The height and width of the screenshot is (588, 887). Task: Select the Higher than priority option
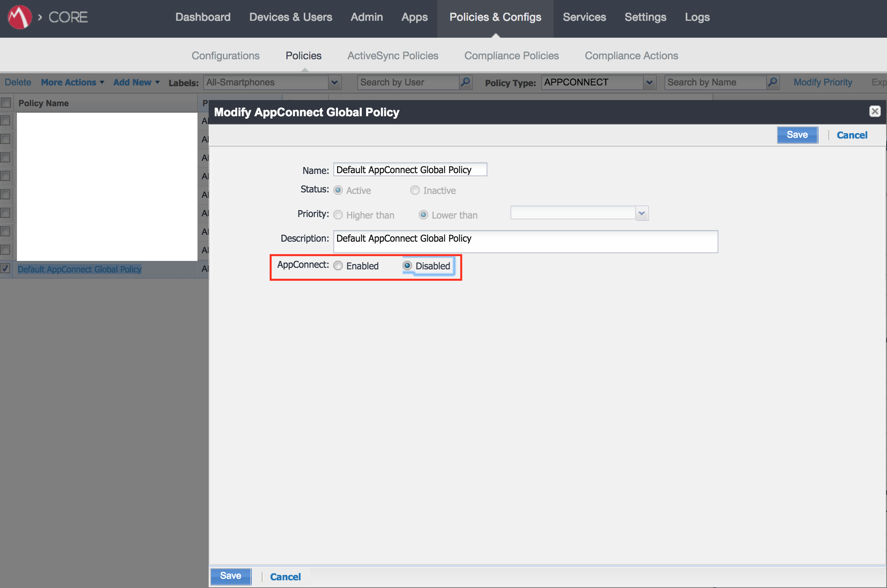(338, 215)
